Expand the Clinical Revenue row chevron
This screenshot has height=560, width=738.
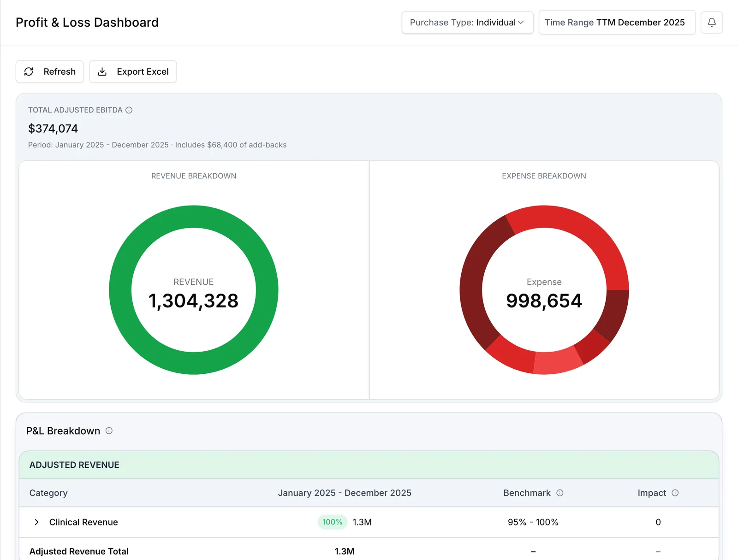36,522
